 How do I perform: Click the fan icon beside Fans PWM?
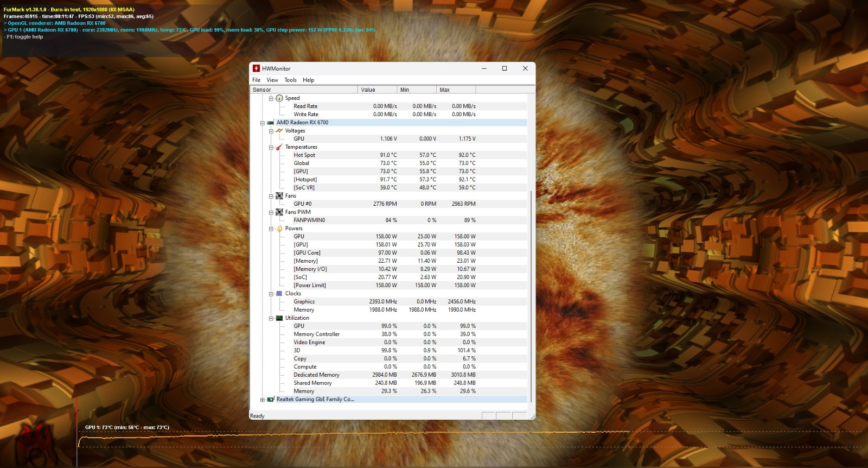click(279, 212)
